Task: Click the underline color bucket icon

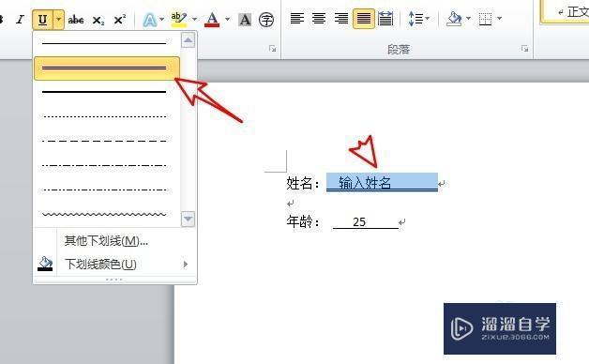Action: [45, 264]
